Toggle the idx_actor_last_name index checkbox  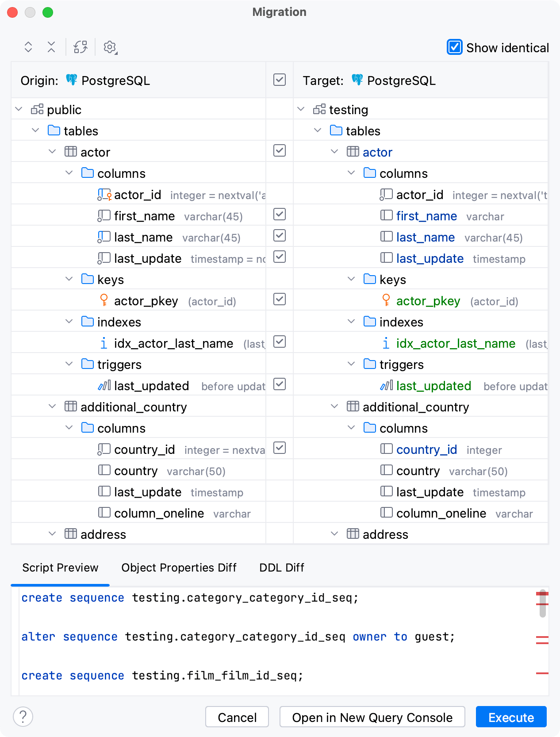coord(280,342)
